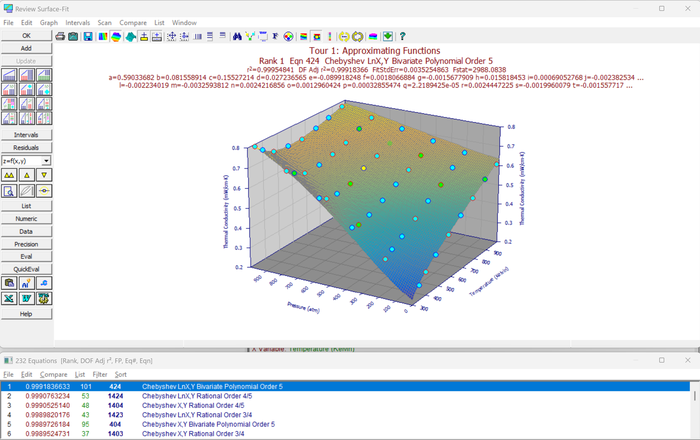Viewport: 700px width, 440px height.
Task: Click the Excel X export icon
Action: point(9,299)
